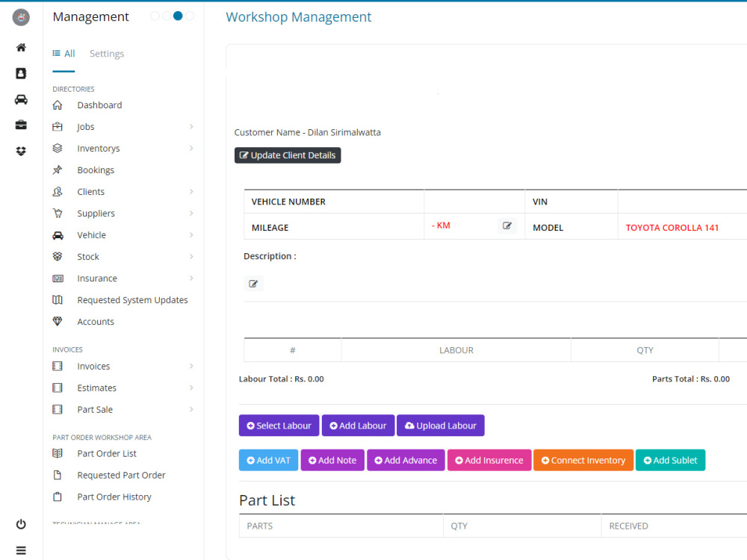Click the Add Labour button

tap(359, 426)
